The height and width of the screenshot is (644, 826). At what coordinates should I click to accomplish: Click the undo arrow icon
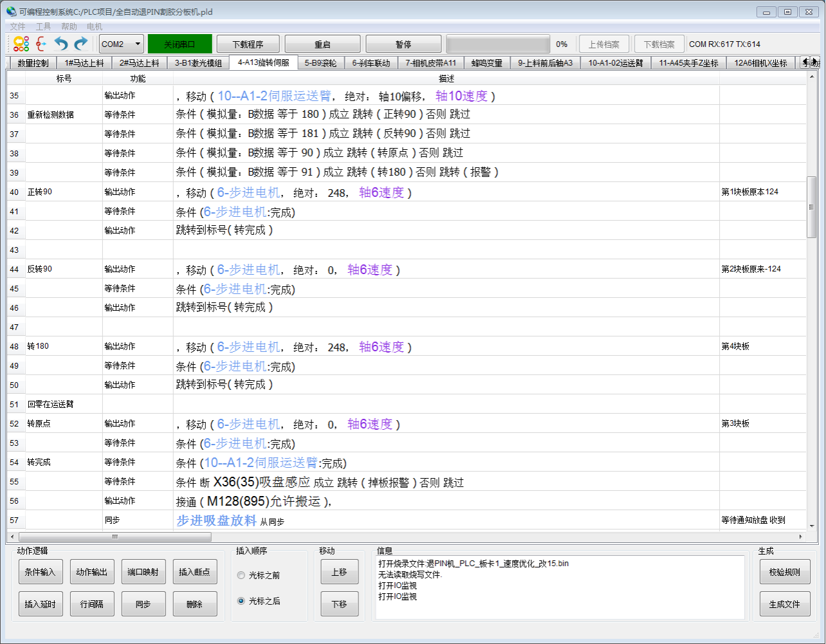pyautogui.click(x=60, y=44)
